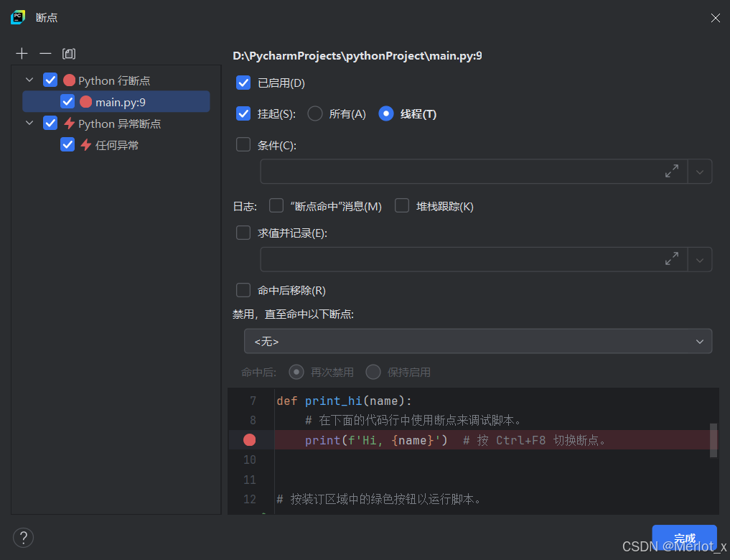Click the remove breakpoint minus icon
Image resolution: width=730 pixels, height=560 pixels.
point(45,54)
